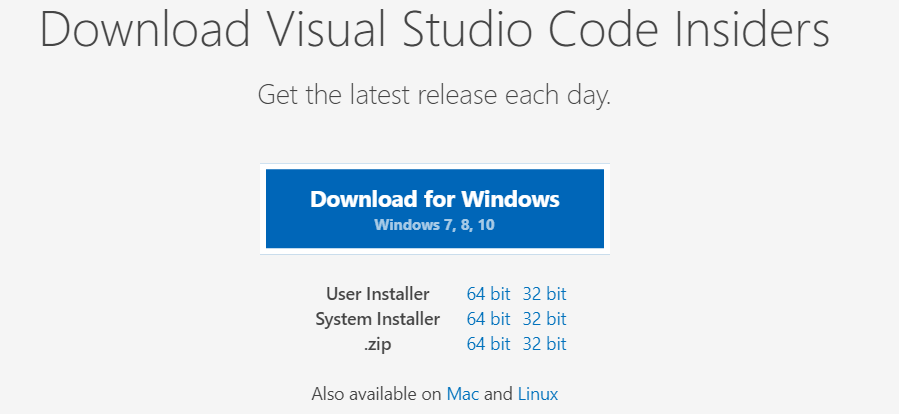Select the User Installer label
899x414 pixels.
(x=377, y=294)
